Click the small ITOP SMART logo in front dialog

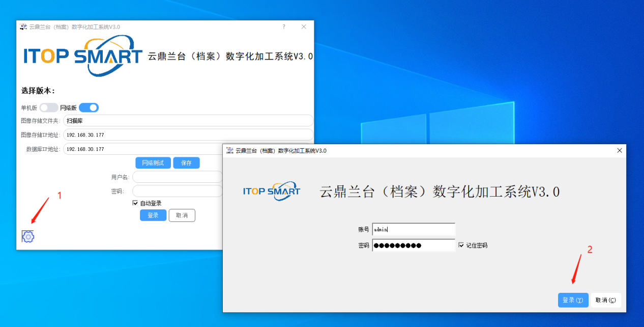(x=271, y=191)
